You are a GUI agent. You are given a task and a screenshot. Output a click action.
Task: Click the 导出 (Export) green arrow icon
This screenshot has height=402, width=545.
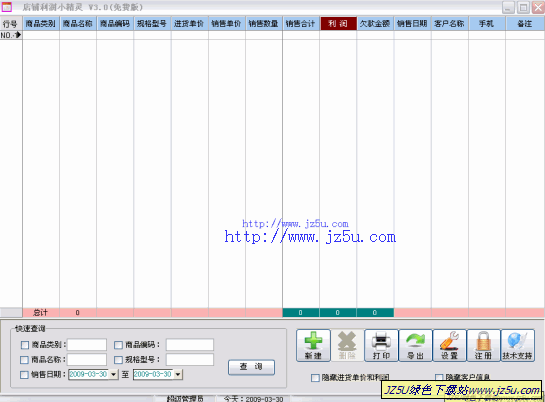(415, 345)
